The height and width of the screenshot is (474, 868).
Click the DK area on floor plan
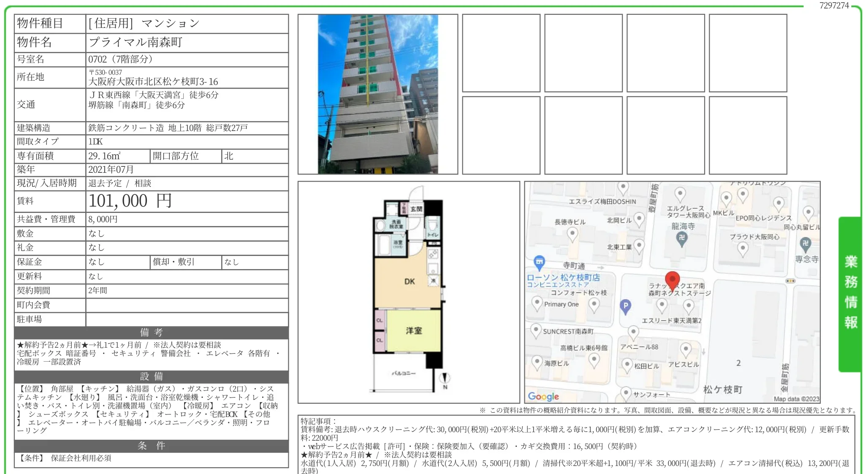click(410, 281)
